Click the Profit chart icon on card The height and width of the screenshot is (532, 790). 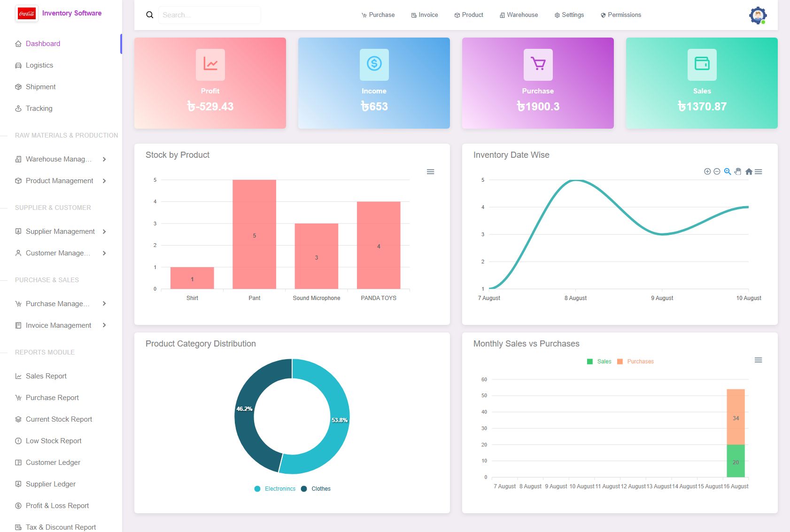click(x=210, y=64)
